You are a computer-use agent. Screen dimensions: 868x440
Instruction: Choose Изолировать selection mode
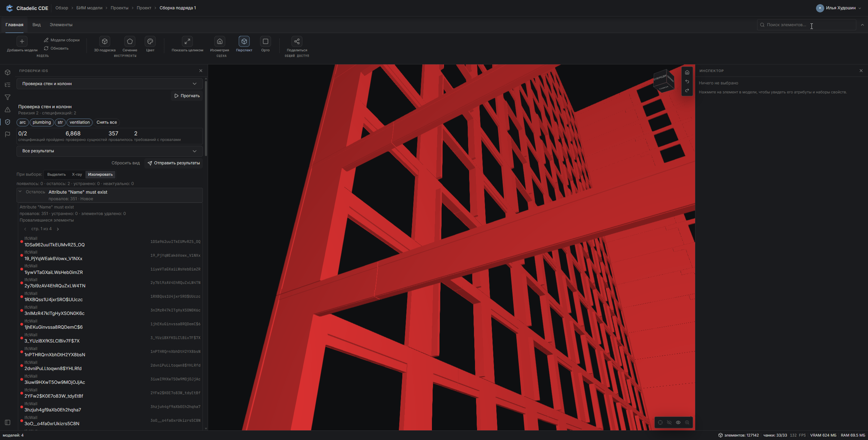(100, 174)
